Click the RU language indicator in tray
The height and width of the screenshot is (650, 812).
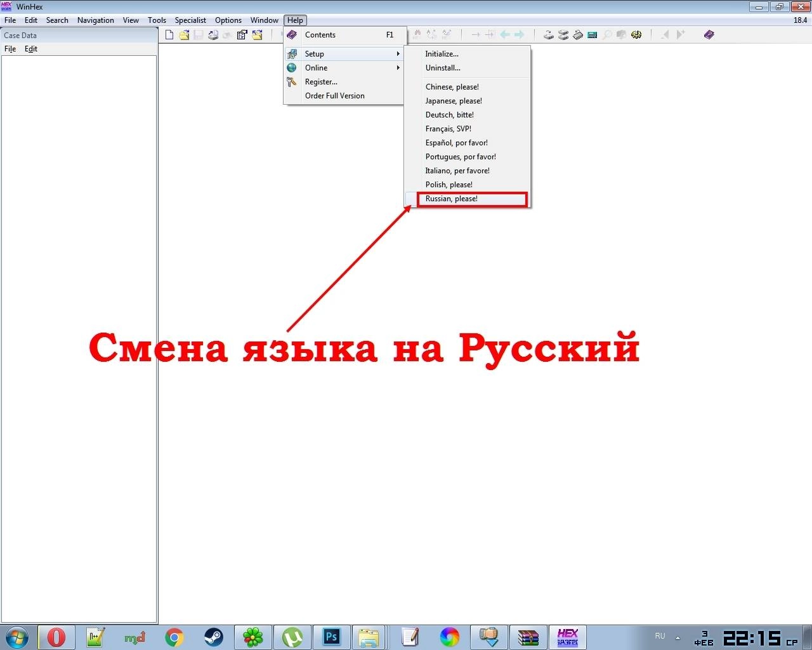660,636
